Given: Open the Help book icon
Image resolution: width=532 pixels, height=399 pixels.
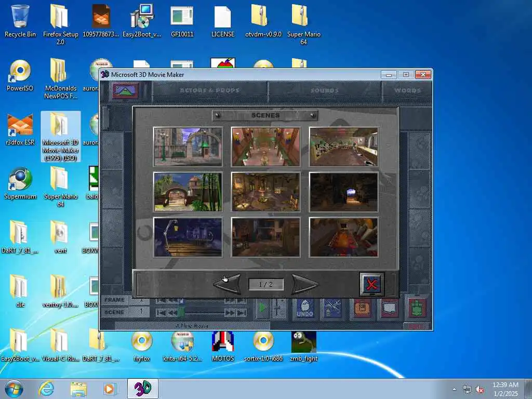Looking at the screenshot, I should click(390, 309).
